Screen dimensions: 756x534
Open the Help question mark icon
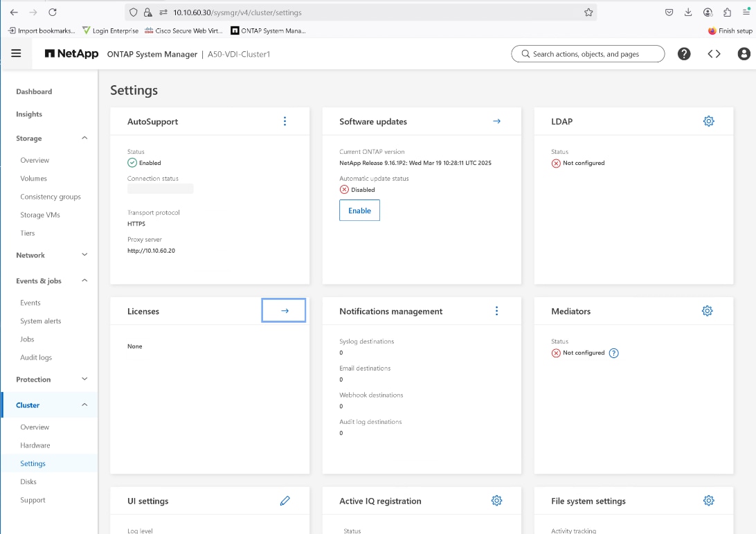684,54
